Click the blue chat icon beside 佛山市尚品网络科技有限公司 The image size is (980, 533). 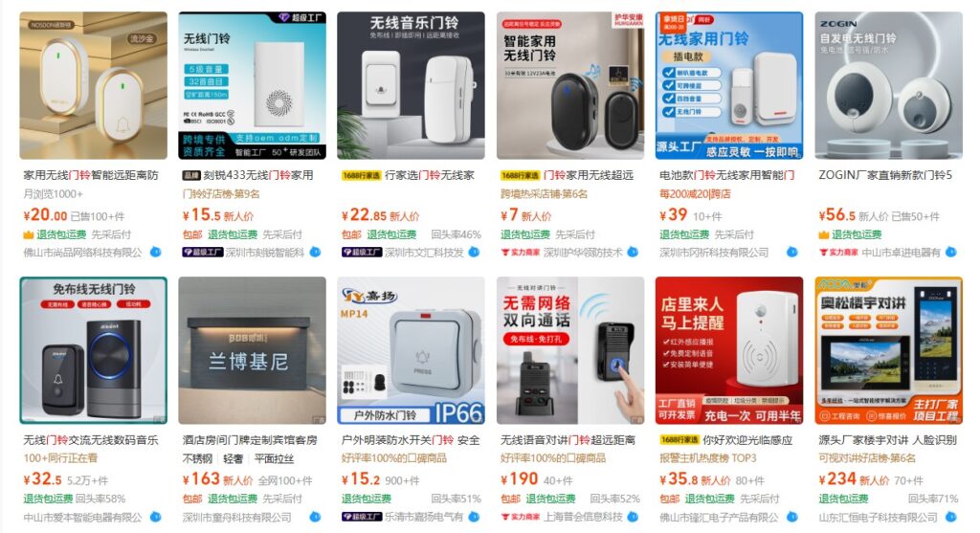pos(156,253)
